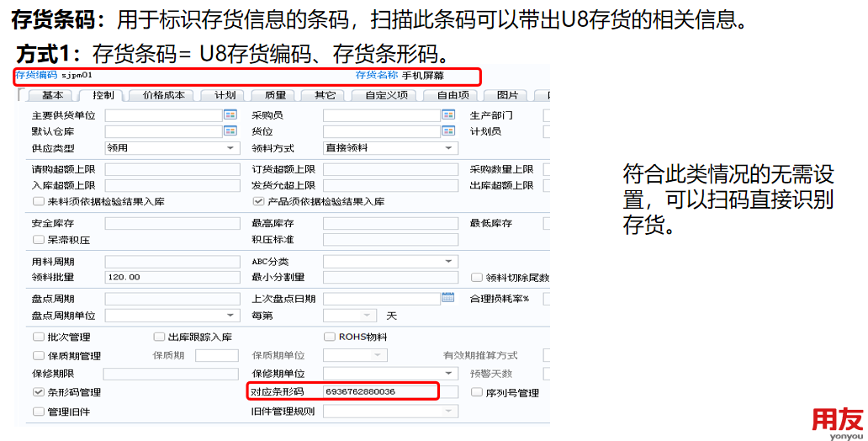Open lookup icon for 默认仓库
868x441 pixels.
pos(230,131)
